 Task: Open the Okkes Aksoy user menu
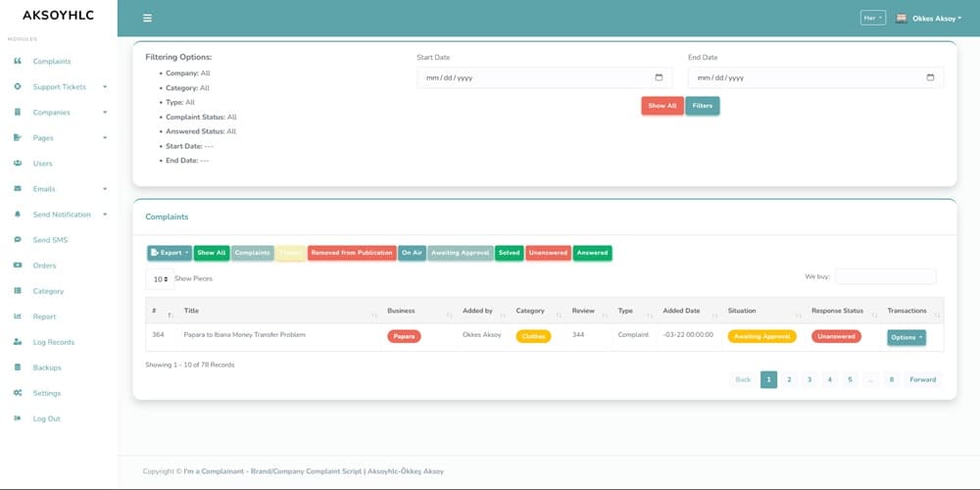(929, 18)
